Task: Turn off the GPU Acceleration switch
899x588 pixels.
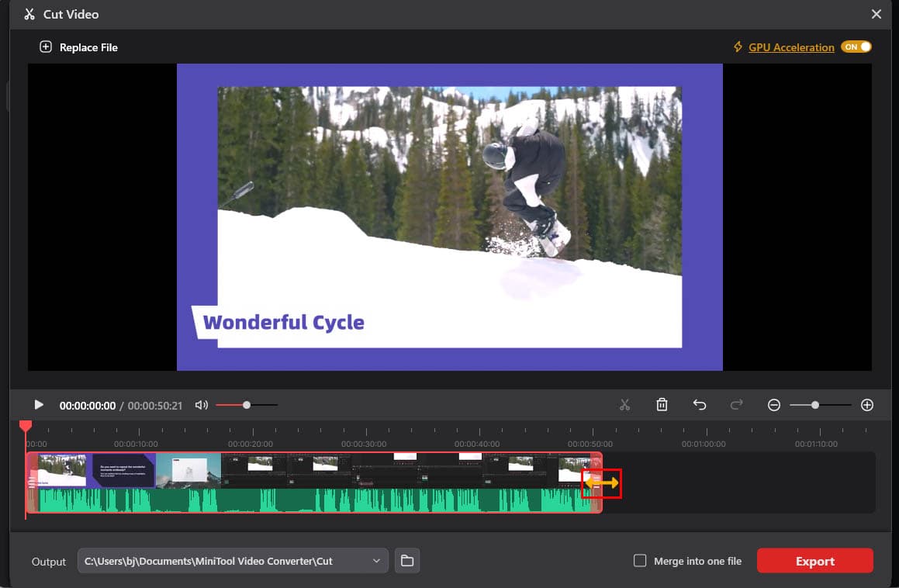Action: (856, 47)
